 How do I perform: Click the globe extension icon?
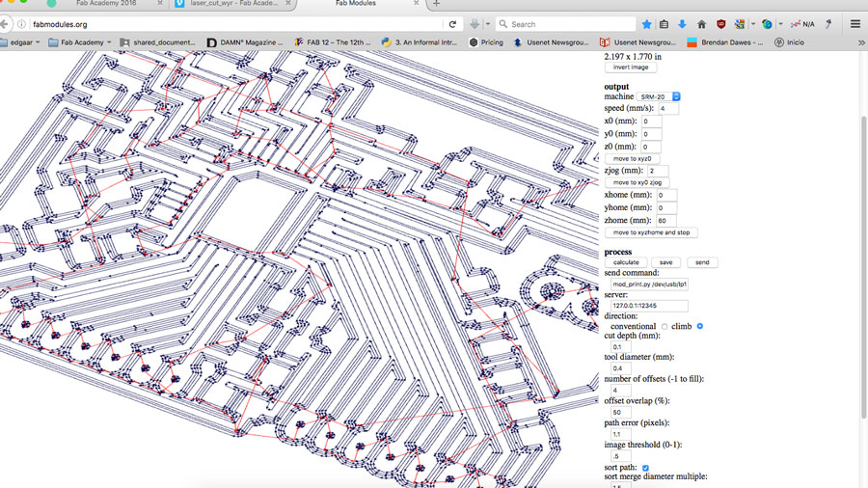coord(767,24)
